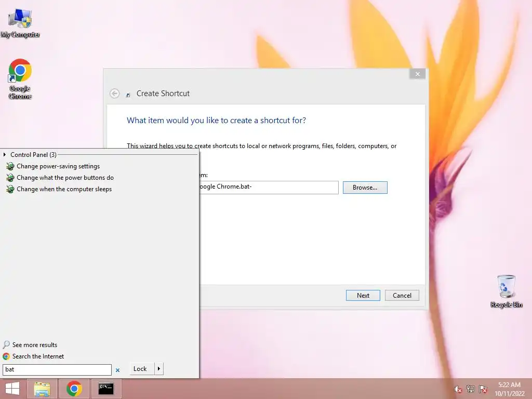Open Google Chrome desktop shortcut
Screen dimensions: 532x399
[x=20, y=79]
